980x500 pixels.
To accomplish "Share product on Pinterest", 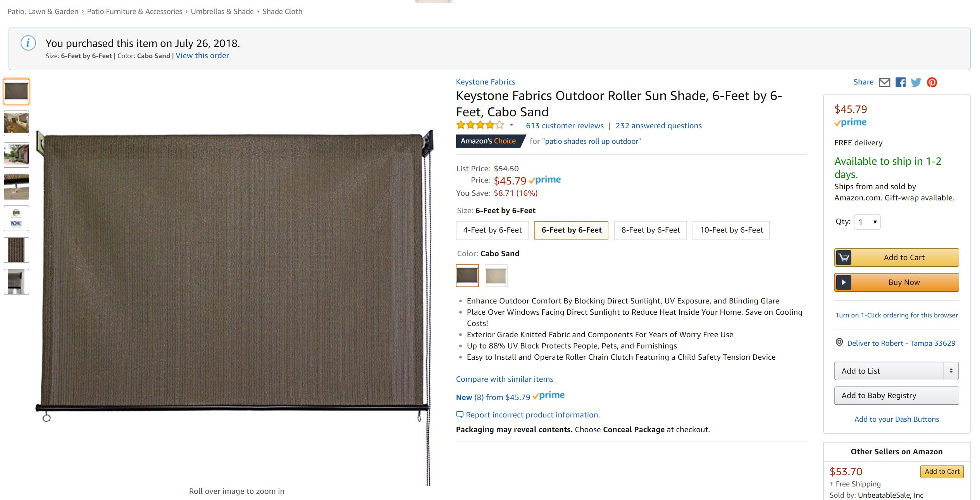I will (932, 83).
